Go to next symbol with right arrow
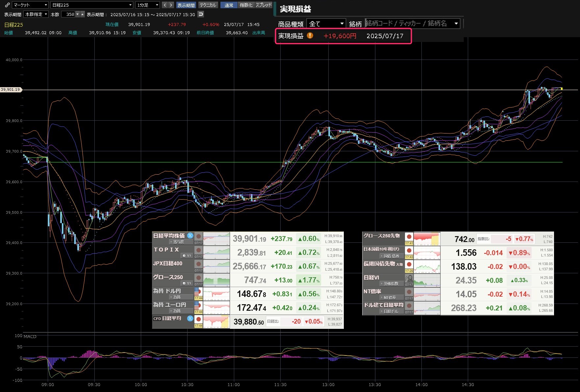Viewport: 580px width, 392px height. (x=171, y=5)
